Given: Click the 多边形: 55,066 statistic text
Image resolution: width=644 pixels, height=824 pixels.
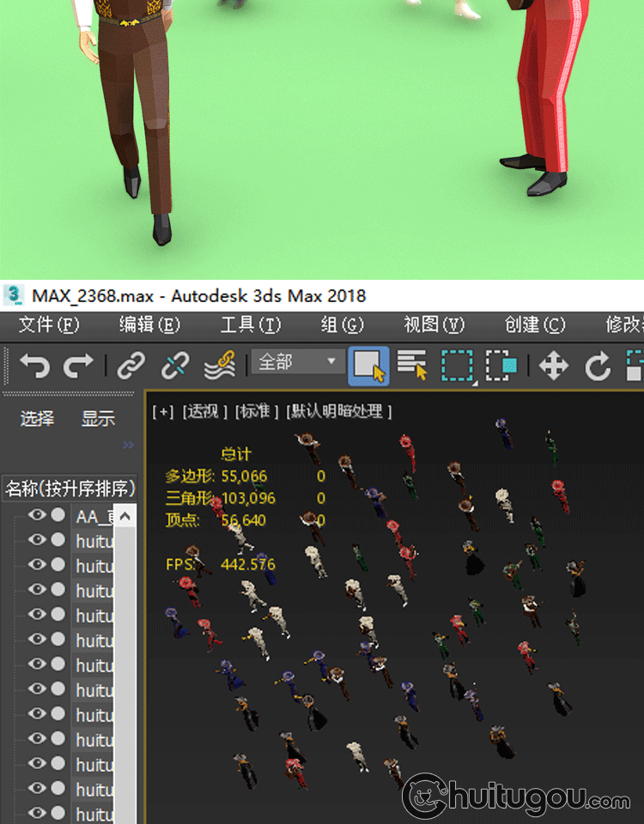Looking at the screenshot, I should click(x=216, y=476).
